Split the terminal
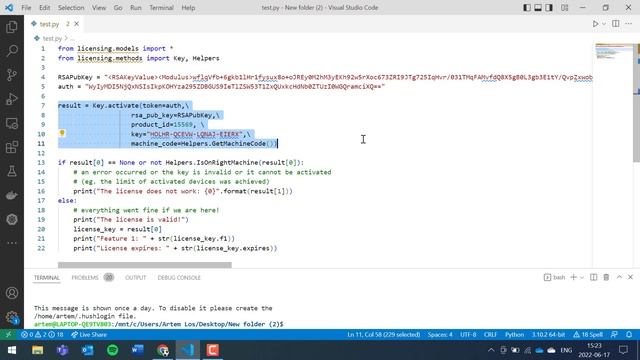The height and width of the screenshot is (360, 640). 593,278
